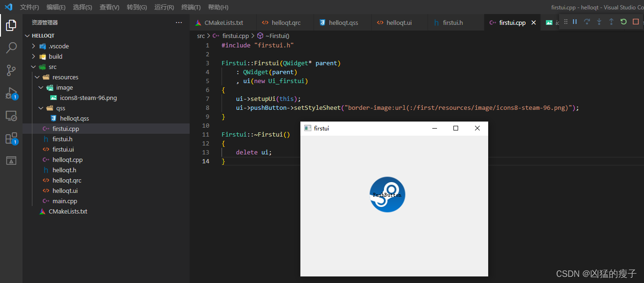
Task: Maximize the firstui window
Action: [x=455, y=128]
